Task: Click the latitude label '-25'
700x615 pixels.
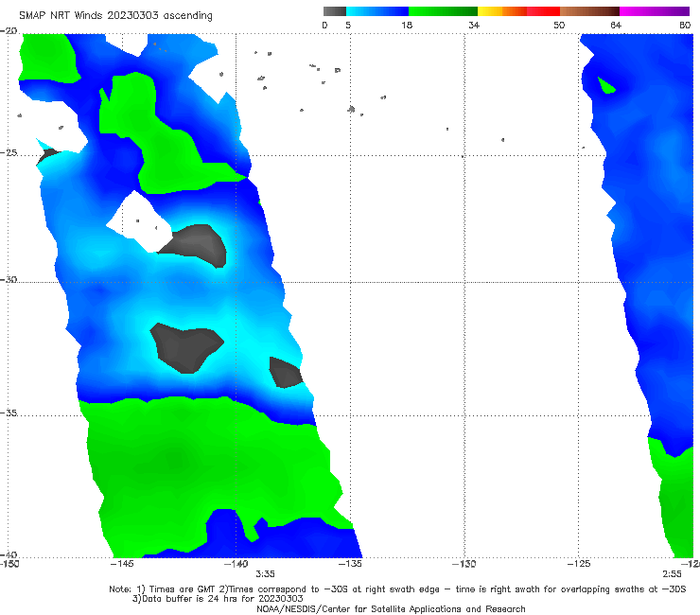Action: [x=9, y=152]
